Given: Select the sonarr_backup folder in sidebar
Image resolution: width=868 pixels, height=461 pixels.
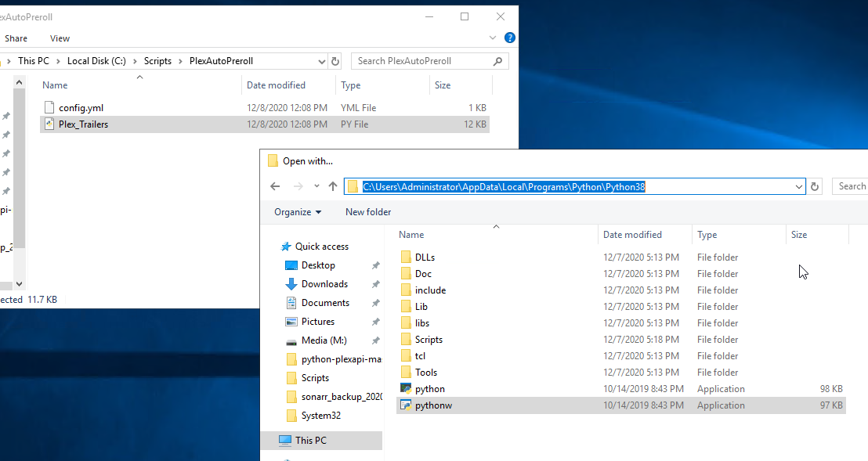Looking at the screenshot, I should (x=334, y=397).
